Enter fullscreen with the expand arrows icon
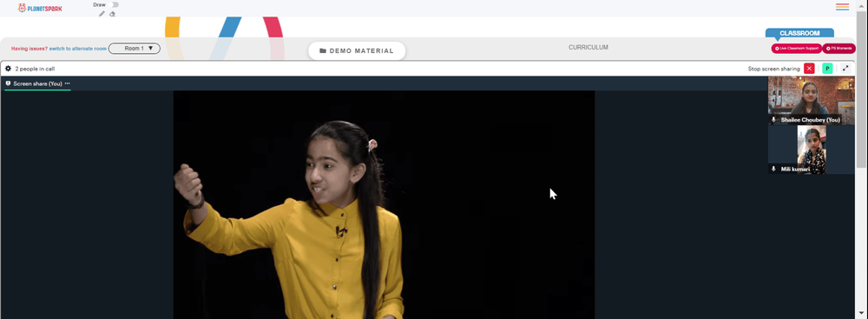Image resolution: width=868 pixels, height=319 pixels. point(845,69)
